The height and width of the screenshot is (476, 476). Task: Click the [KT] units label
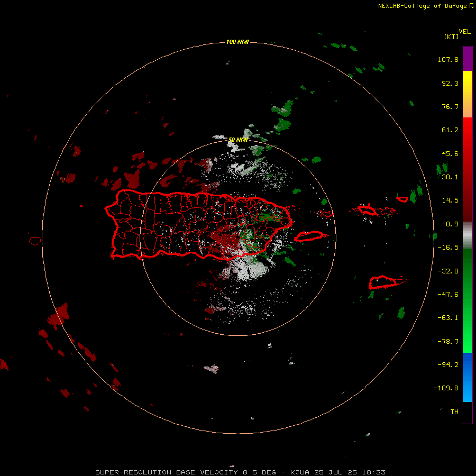point(451,36)
